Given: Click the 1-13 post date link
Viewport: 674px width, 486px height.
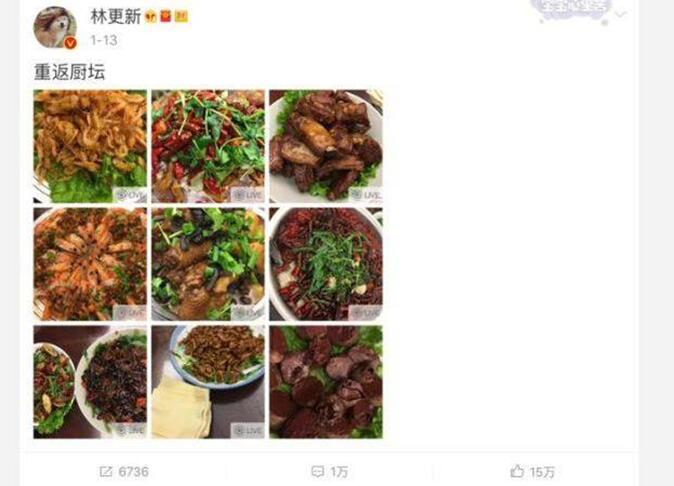Looking at the screenshot, I should click(104, 40).
